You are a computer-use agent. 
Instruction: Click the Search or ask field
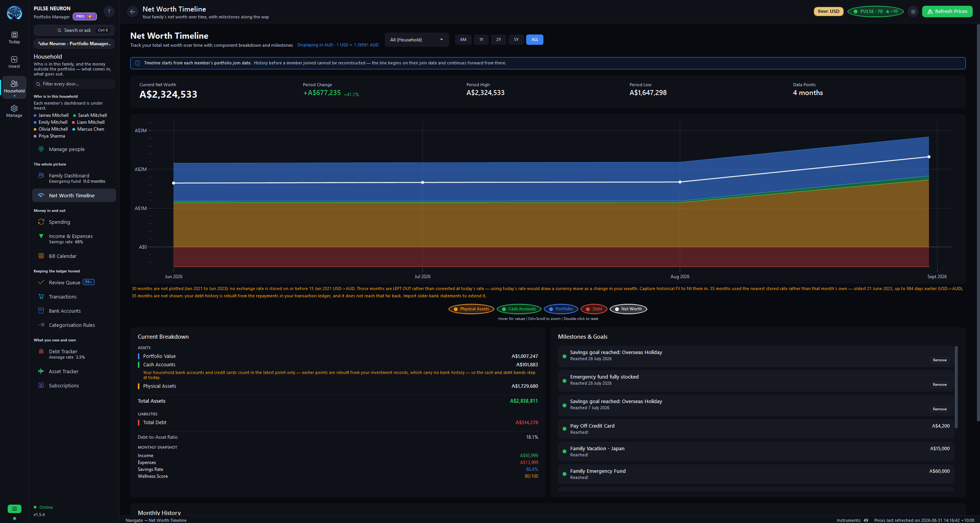74,30
